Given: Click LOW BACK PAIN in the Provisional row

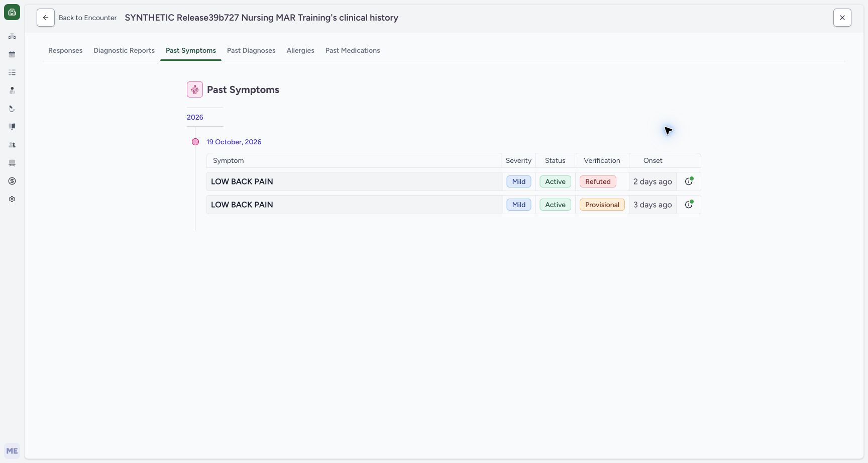Looking at the screenshot, I should pos(242,205).
